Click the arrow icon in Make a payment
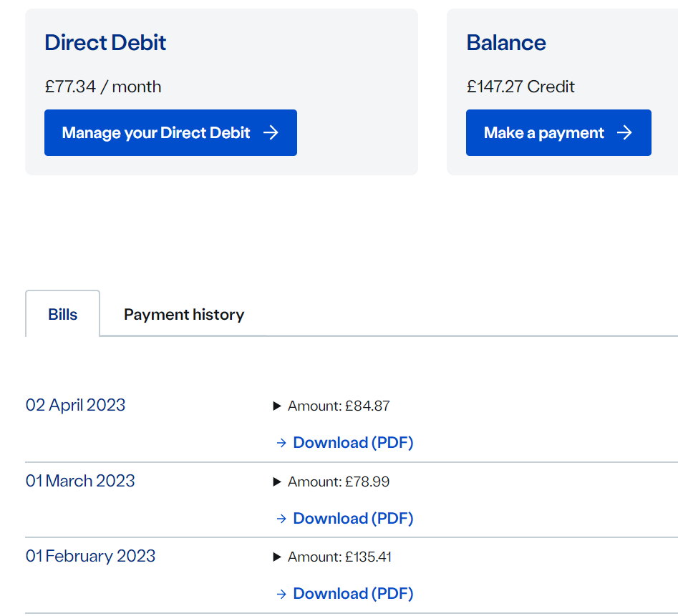This screenshot has height=616, width=678. pos(625,132)
